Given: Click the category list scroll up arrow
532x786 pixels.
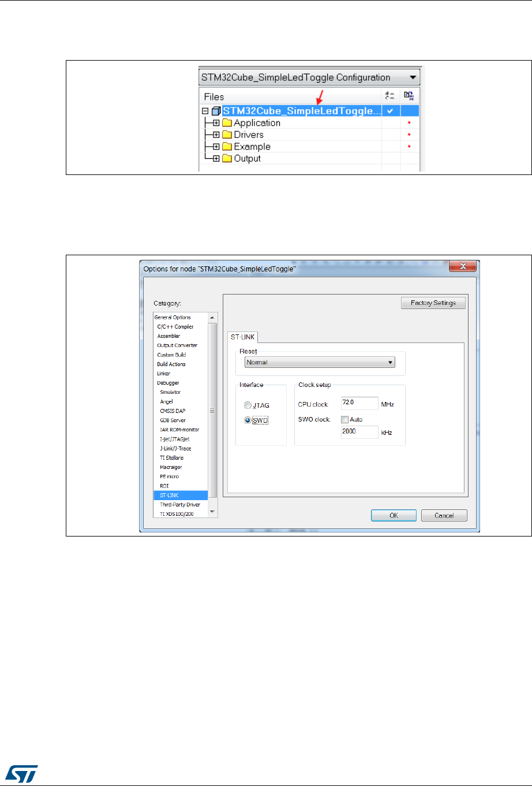Looking at the screenshot, I should [x=212, y=318].
